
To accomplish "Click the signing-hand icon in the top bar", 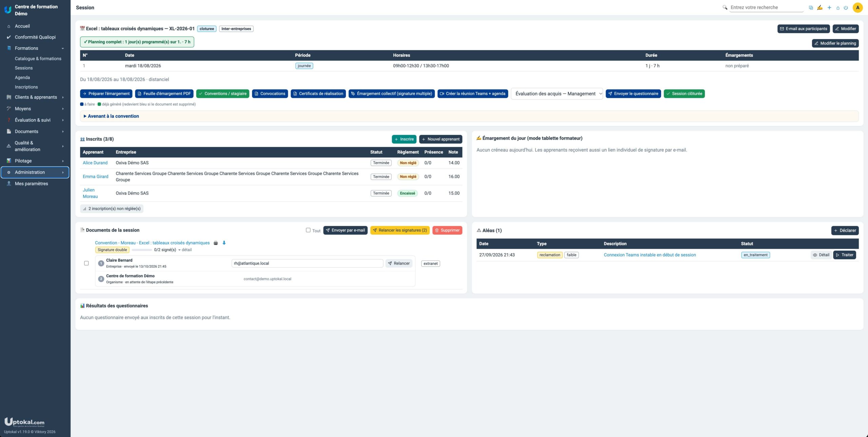I will (x=820, y=7).
